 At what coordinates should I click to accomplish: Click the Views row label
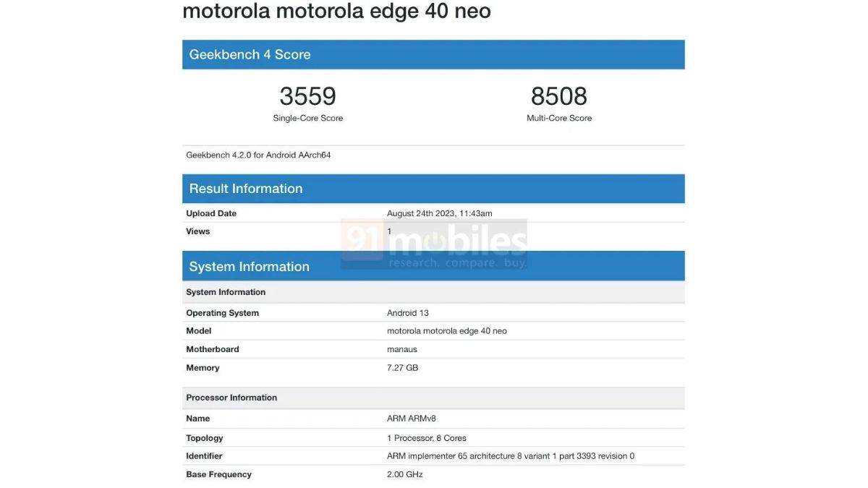pyautogui.click(x=197, y=231)
